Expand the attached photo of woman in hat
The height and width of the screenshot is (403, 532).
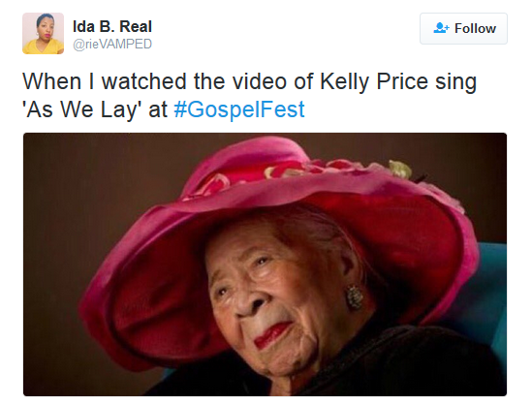click(x=265, y=264)
